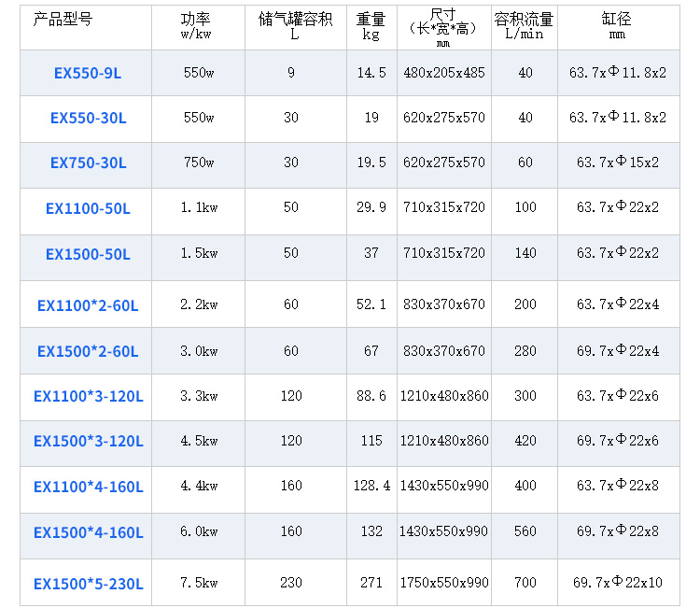This screenshot has width=700, height=608.
Task: Select the EX750-30L product link
Action: click(88, 163)
